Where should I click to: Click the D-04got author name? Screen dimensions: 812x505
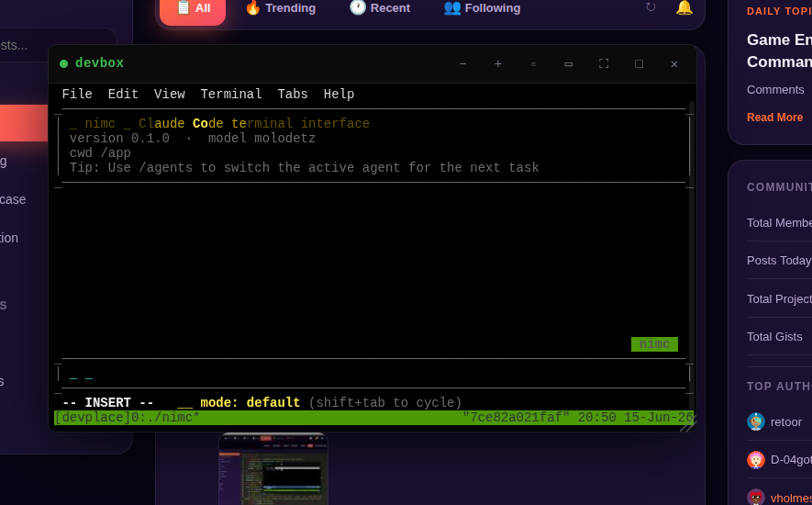pyautogui.click(x=791, y=460)
